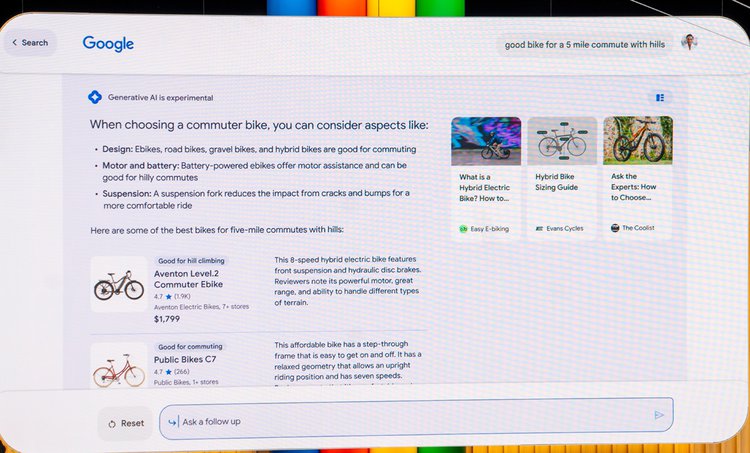Click the Evans Cycles source icon
This screenshot has width=750, height=453.
coord(539,229)
